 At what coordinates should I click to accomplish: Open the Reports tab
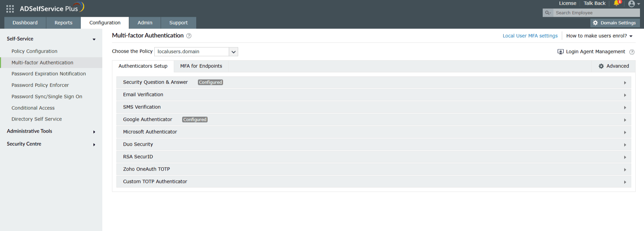63,23
